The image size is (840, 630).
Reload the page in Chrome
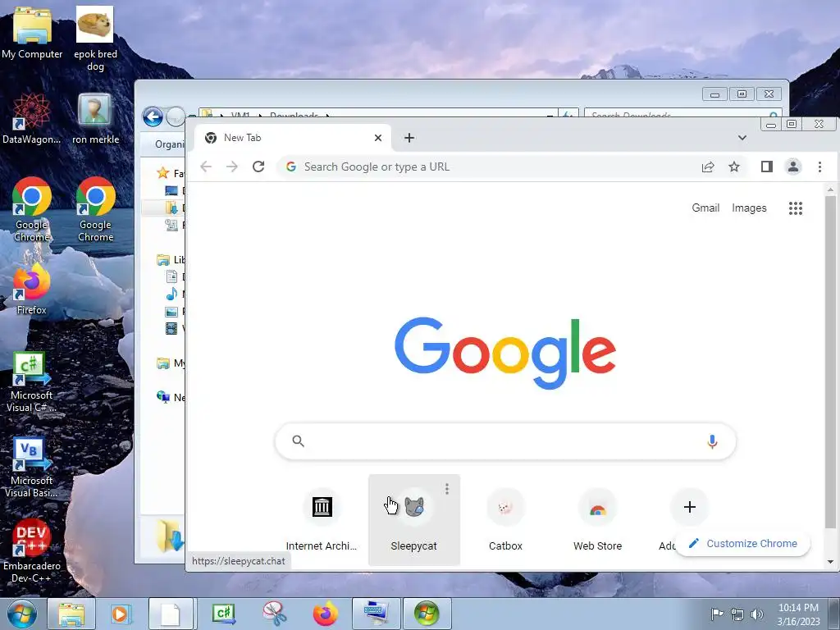[258, 167]
